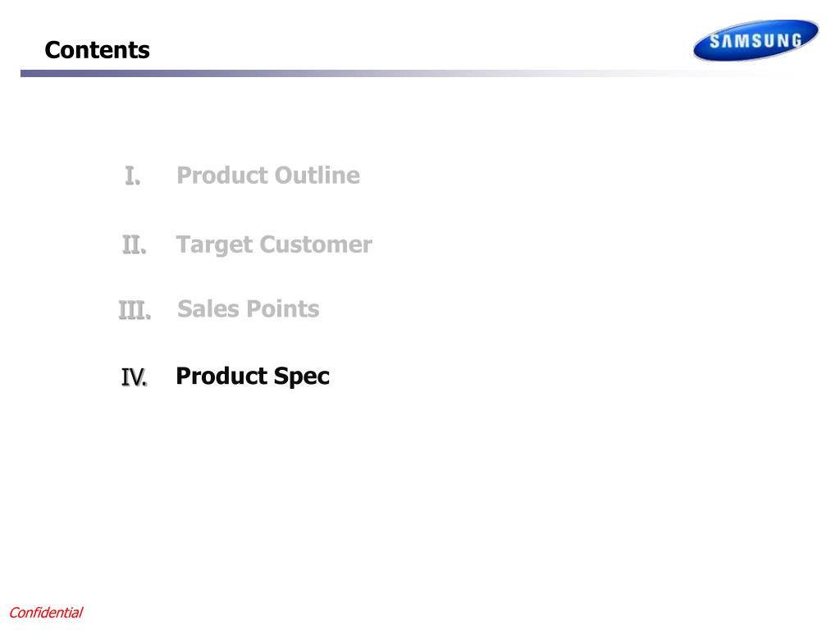The image size is (840, 630).
Task: Select Roman numeral IV. marker
Action: pos(134,377)
